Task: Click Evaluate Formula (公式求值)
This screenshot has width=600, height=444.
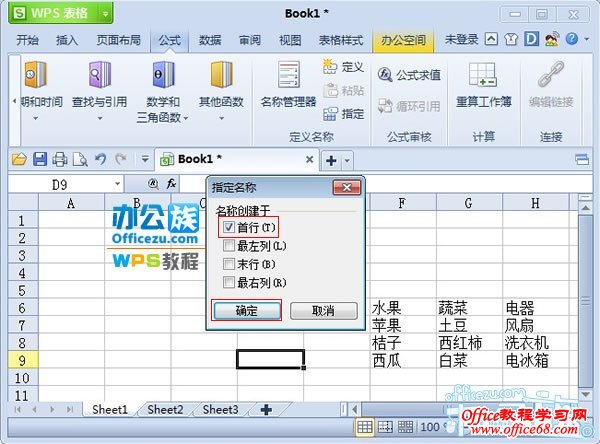Action: click(409, 75)
